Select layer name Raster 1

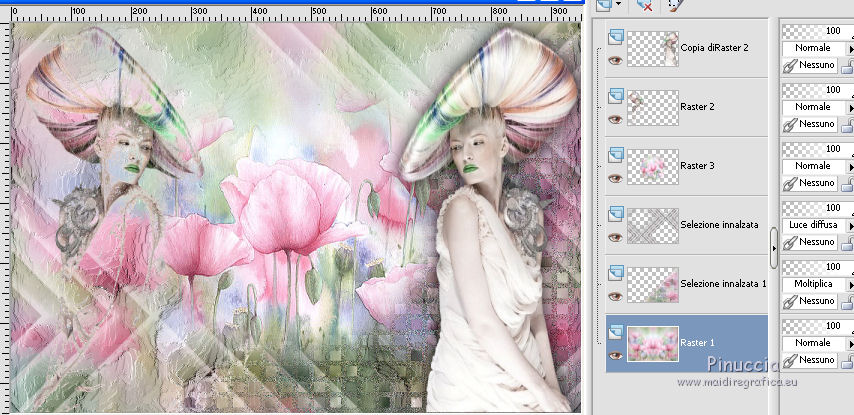[x=697, y=343]
